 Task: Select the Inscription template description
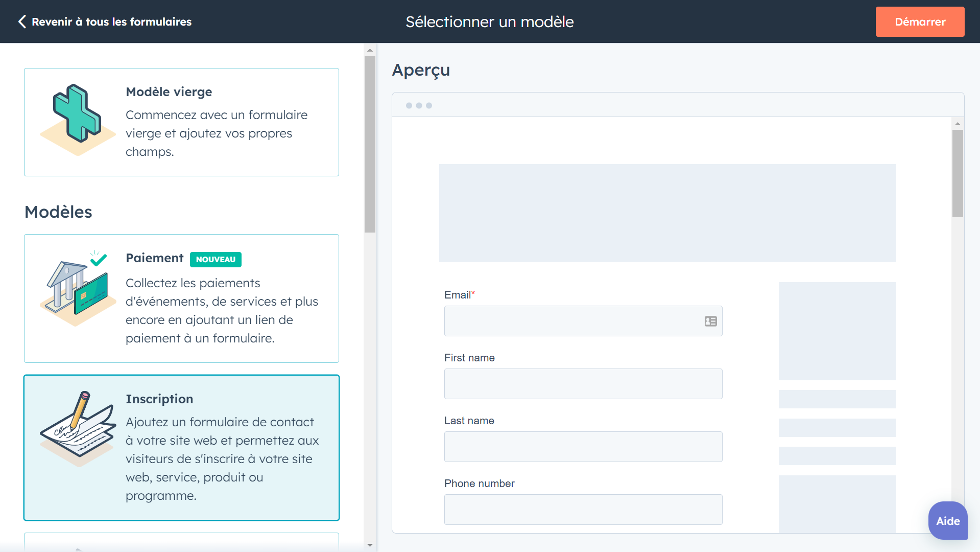[222, 458]
